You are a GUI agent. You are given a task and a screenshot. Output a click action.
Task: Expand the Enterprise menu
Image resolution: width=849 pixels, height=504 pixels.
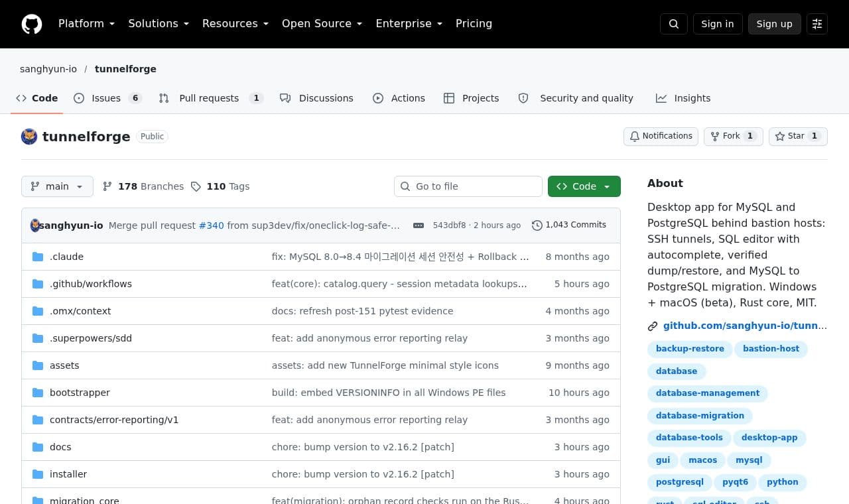click(409, 24)
